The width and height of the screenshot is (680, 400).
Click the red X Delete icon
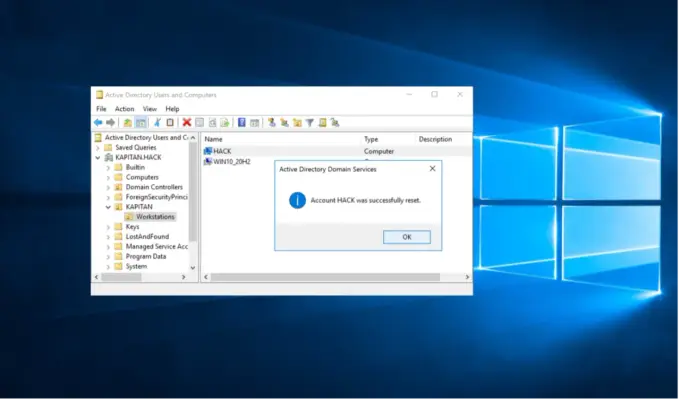[x=187, y=123]
